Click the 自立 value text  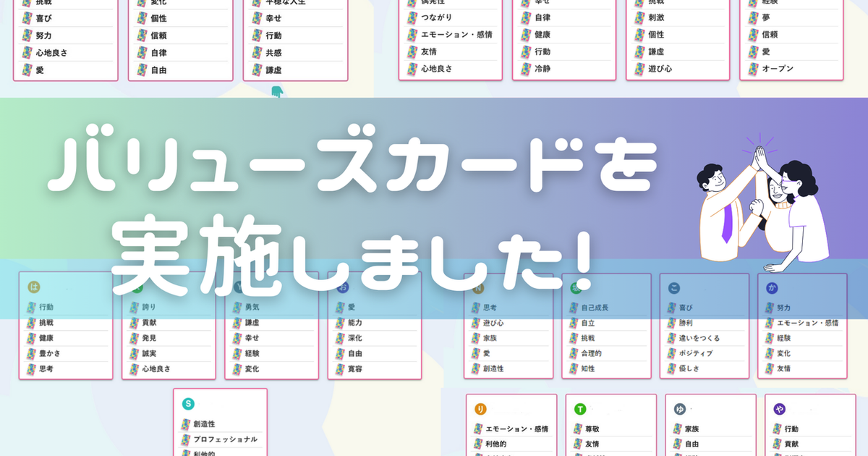588,323
